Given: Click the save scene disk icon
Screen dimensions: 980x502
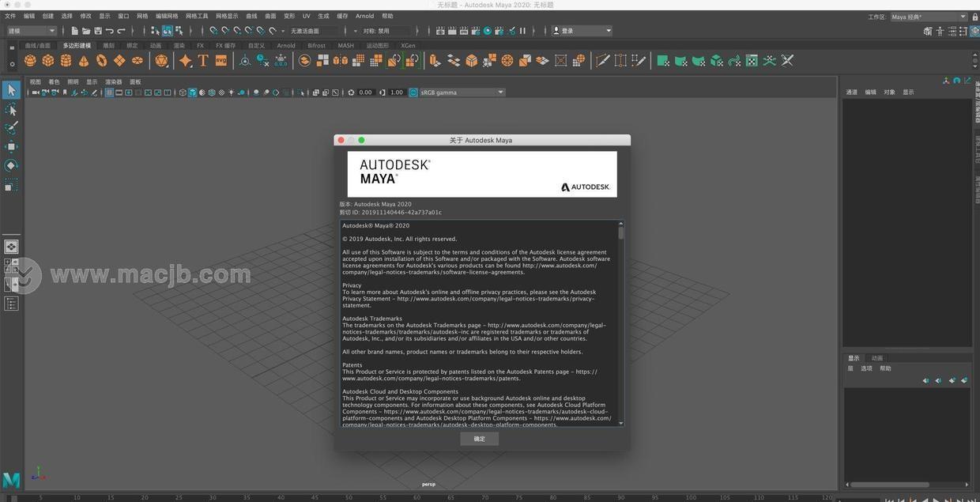Looking at the screenshot, I should 98,31.
